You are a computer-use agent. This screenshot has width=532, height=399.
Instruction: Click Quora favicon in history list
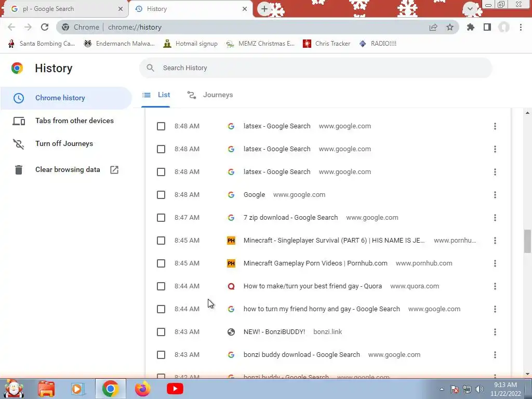pos(231,286)
